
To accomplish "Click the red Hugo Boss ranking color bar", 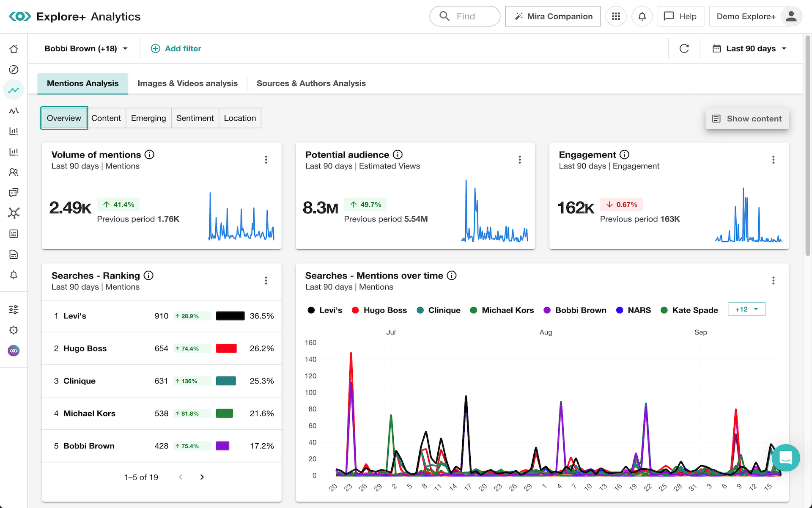I will [x=226, y=348].
